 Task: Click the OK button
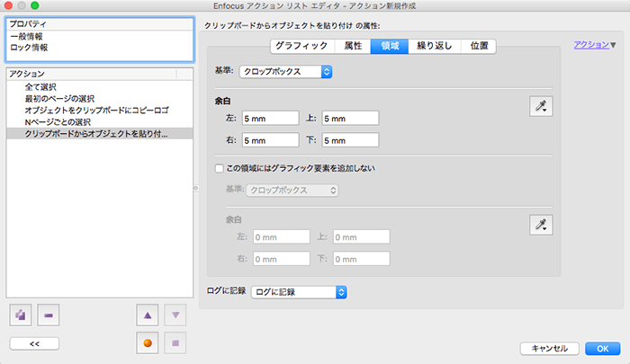(x=603, y=349)
